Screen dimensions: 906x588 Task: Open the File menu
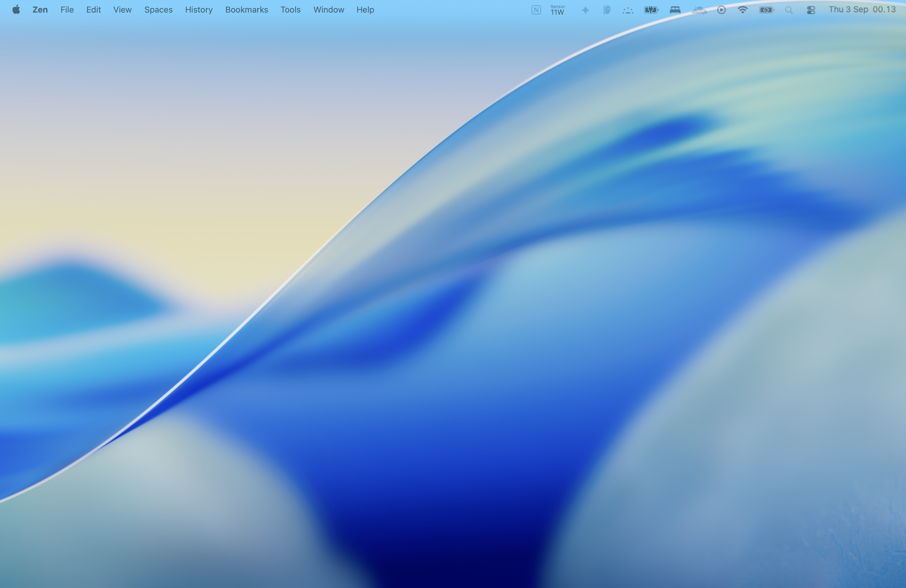[67, 10]
